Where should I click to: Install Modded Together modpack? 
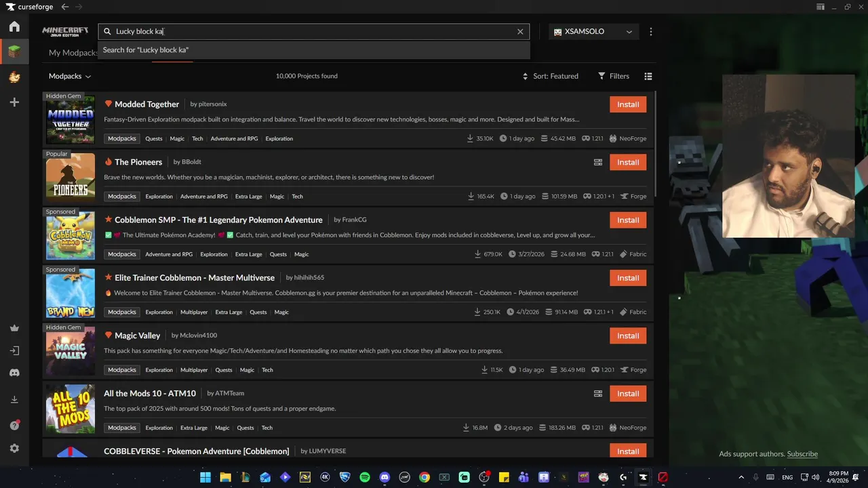[628, 104]
